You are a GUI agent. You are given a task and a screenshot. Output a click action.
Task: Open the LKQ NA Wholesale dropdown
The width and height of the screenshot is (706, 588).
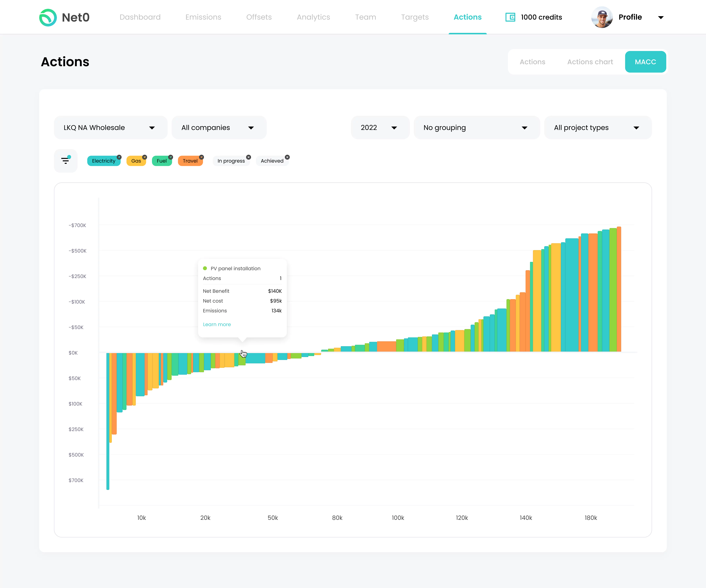111,127
